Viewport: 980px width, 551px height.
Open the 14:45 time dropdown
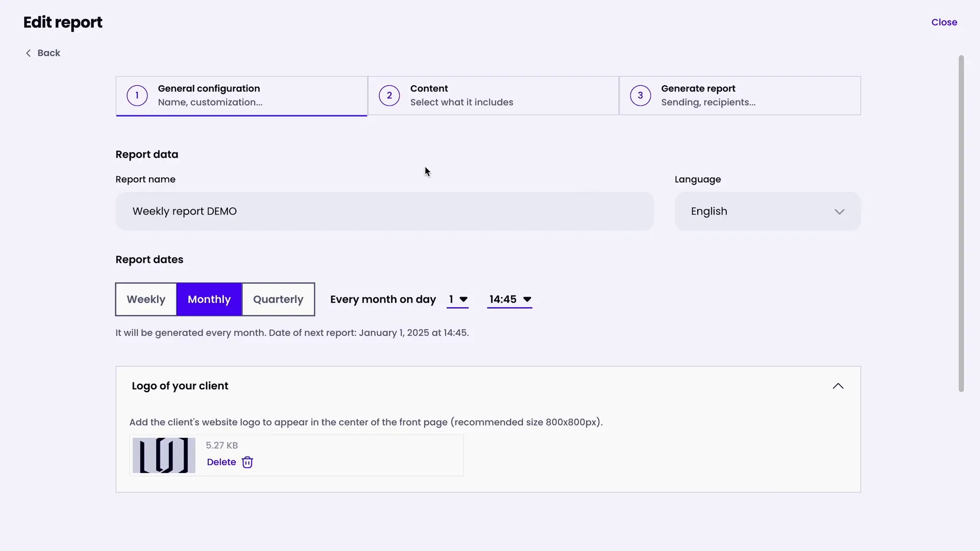pyautogui.click(x=509, y=299)
